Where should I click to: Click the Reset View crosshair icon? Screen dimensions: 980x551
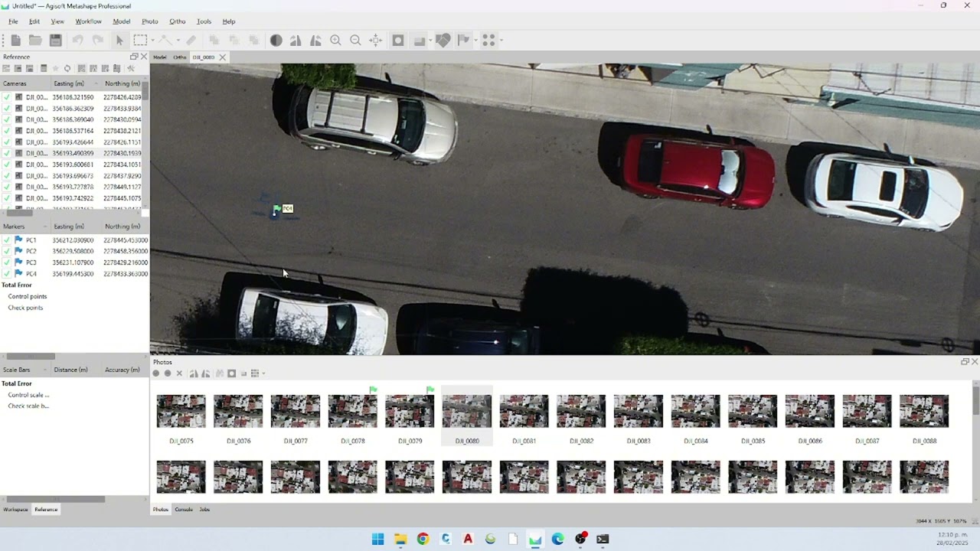click(375, 40)
